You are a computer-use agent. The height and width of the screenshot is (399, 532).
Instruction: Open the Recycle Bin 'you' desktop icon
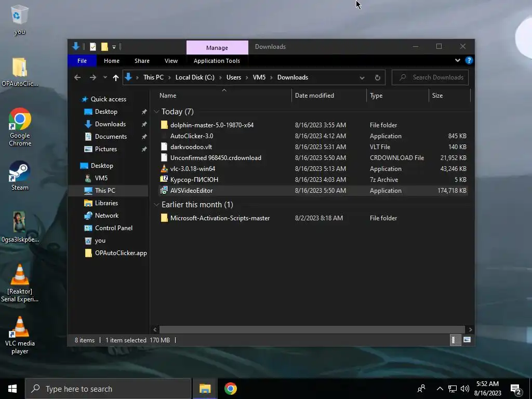(x=19, y=20)
